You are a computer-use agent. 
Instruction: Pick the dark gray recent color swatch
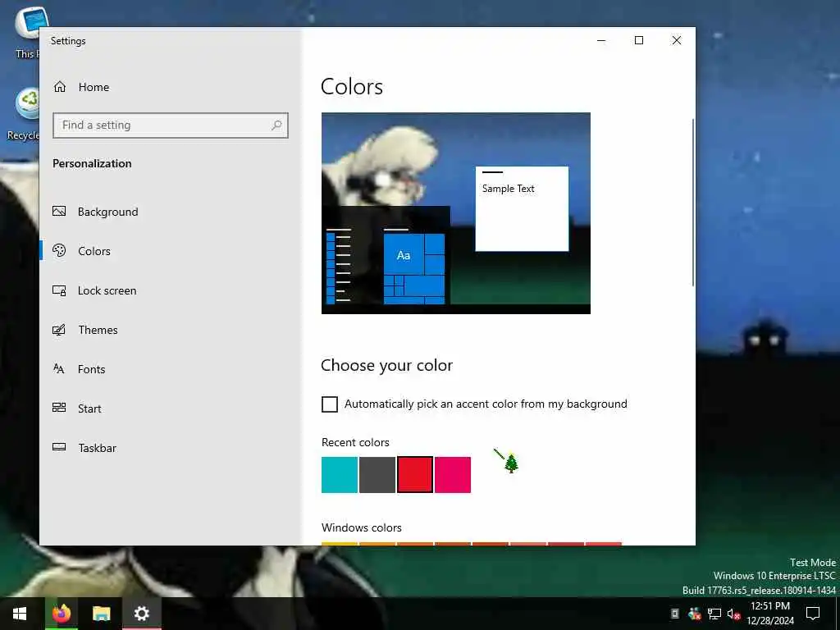click(x=377, y=475)
